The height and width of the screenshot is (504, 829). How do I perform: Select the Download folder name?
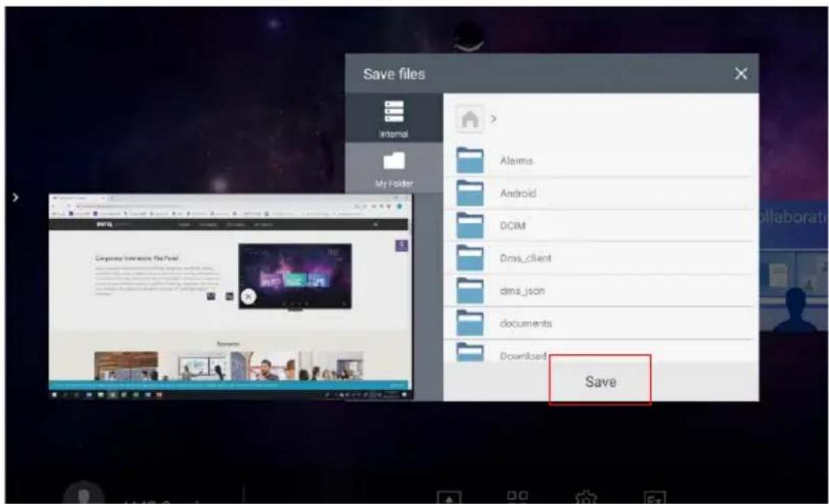tap(523, 356)
